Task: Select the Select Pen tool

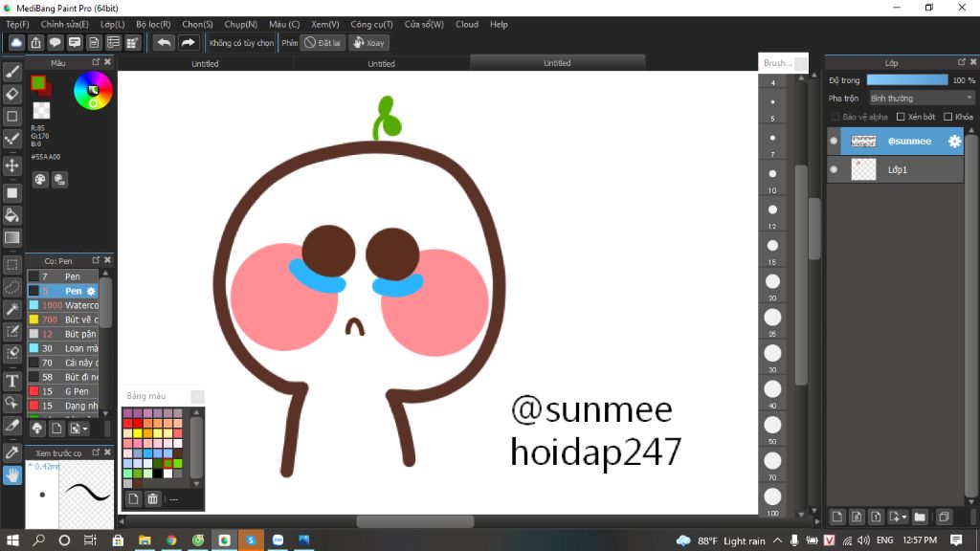Action: (x=11, y=331)
